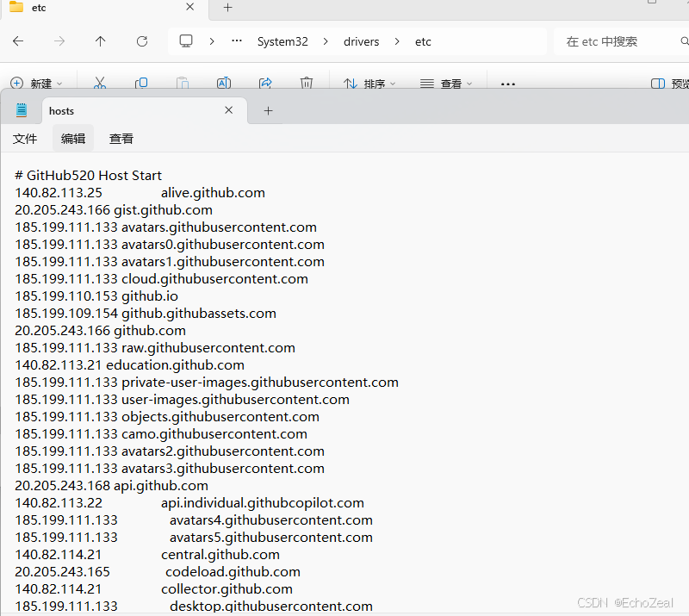This screenshot has height=616, width=689.
Task: Open the 查看 (View) menu in Notepad
Action: point(121,139)
